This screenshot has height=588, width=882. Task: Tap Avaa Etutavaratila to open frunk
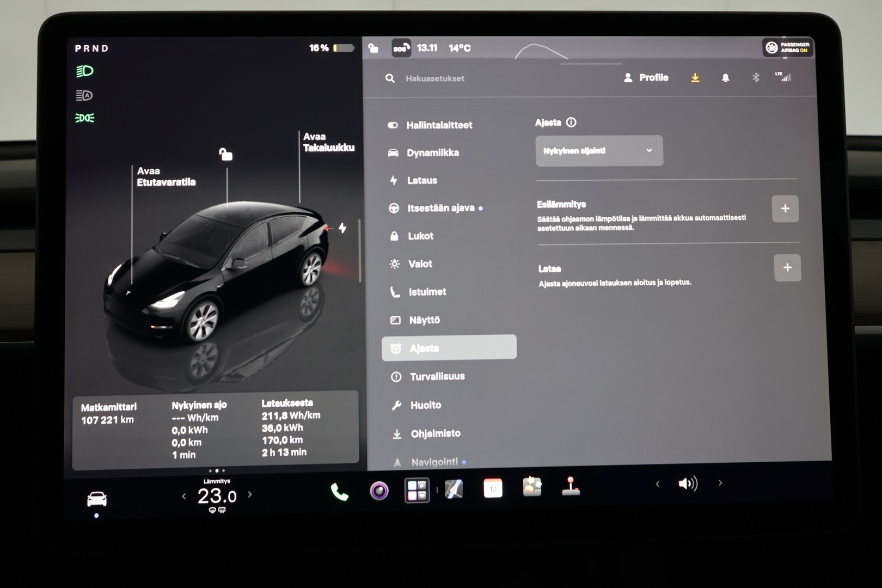point(166,176)
